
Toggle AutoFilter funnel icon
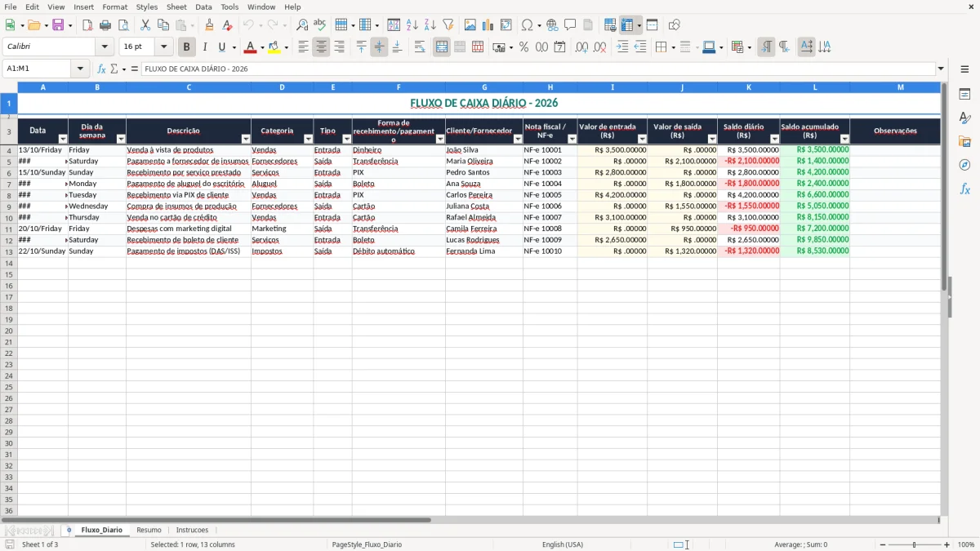coord(448,25)
